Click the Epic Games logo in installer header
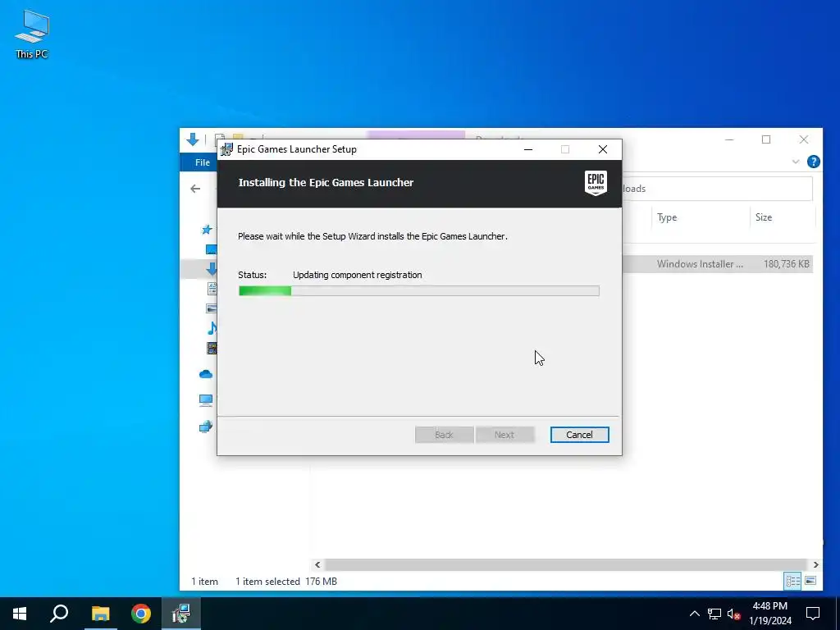 pyautogui.click(x=596, y=183)
